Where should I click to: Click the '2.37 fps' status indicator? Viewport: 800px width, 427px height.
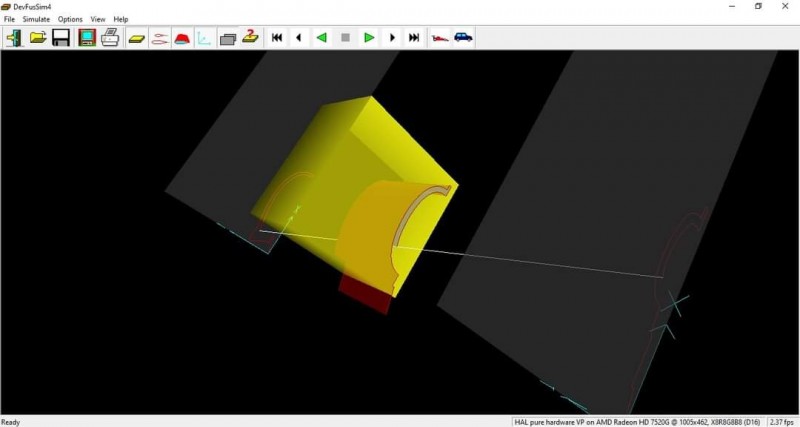[x=782, y=422]
